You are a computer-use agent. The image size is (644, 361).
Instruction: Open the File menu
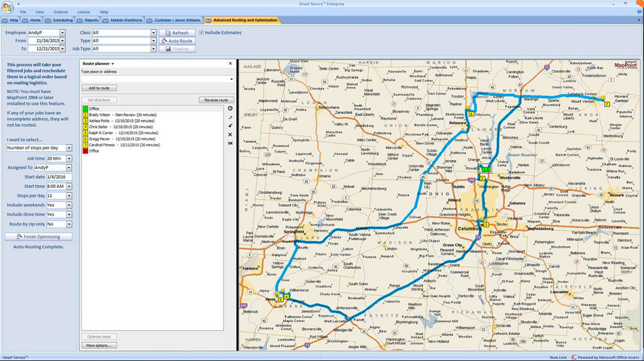point(23,12)
